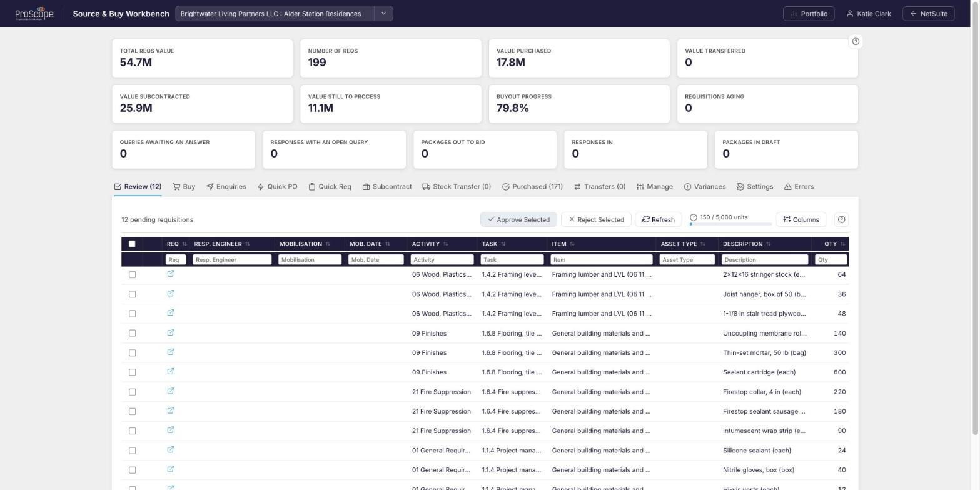Click the Reject Selected button

[596, 219]
